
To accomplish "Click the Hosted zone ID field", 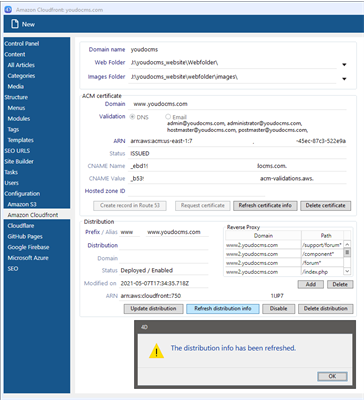I will point(196,191).
